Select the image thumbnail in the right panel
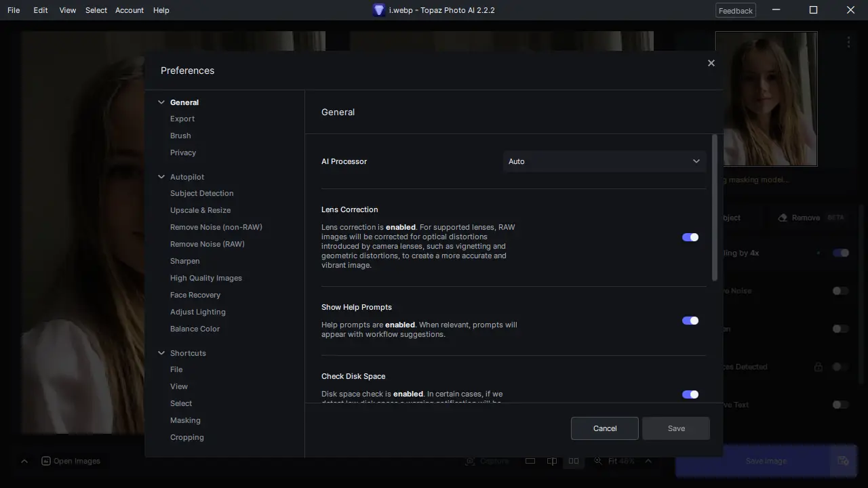868x488 pixels. pyautogui.click(x=766, y=99)
